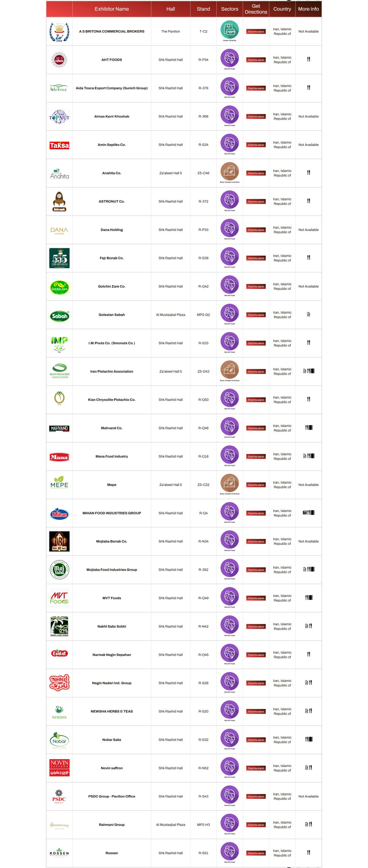The width and height of the screenshot is (368, 868).
Task: Open the cutlery icon for Rossen
Action: pyautogui.click(x=308, y=852)
